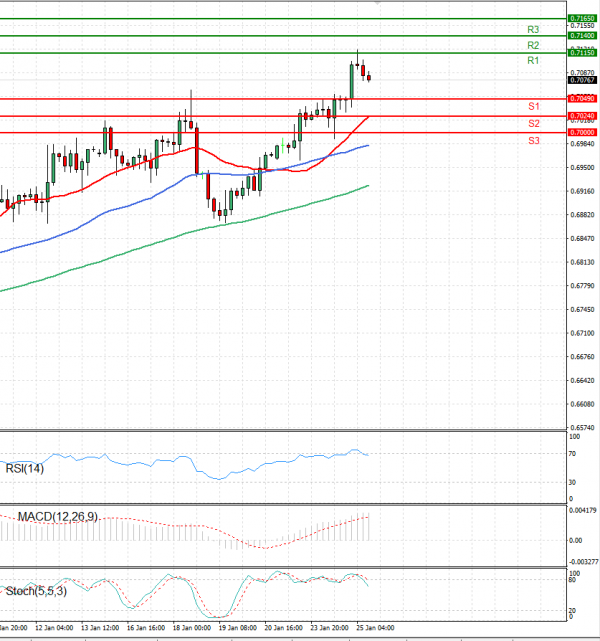Select the S2 support label
The height and width of the screenshot is (641, 600).
[534, 123]
